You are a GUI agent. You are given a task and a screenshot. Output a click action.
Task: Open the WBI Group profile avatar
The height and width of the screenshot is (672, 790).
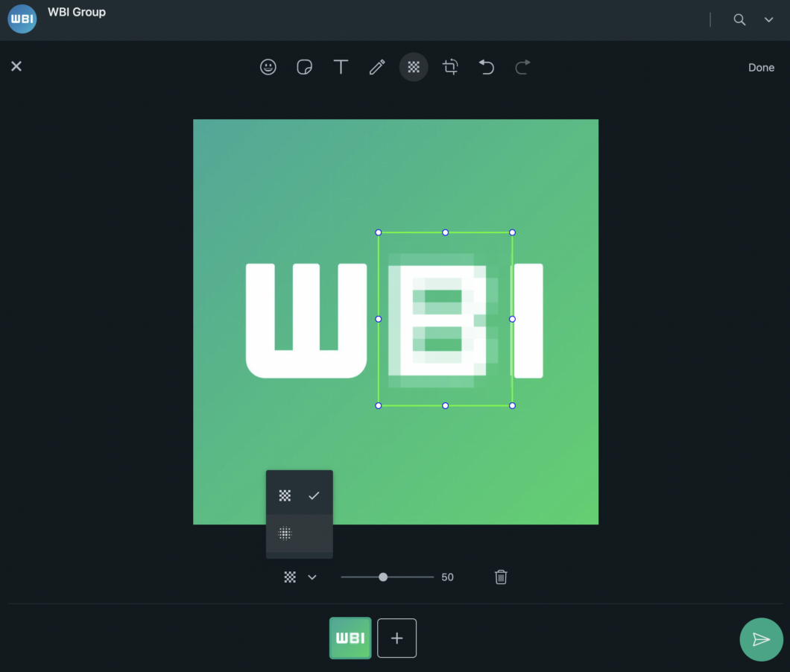pyautogui.click(x=22, y=19)
